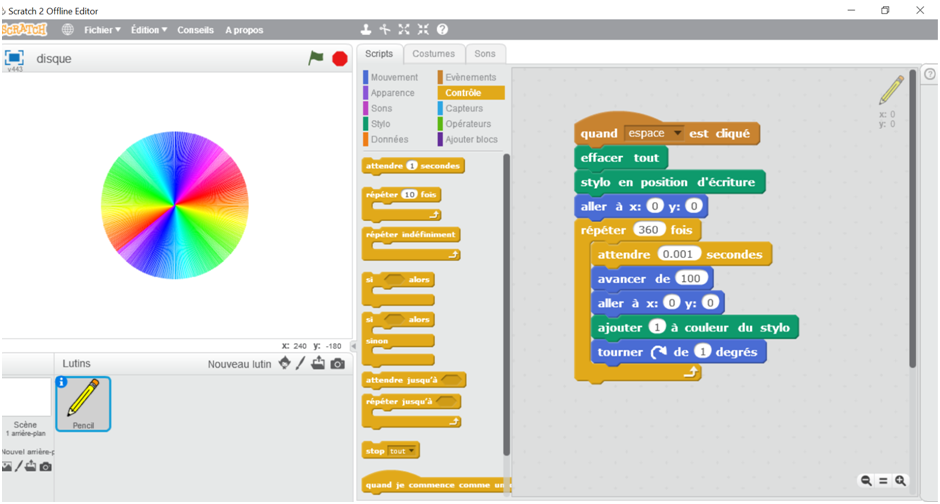Select the Stylo block category
The height and width of the screenshot is (504, 940).
pyautogui.click(x=381, y=124)
